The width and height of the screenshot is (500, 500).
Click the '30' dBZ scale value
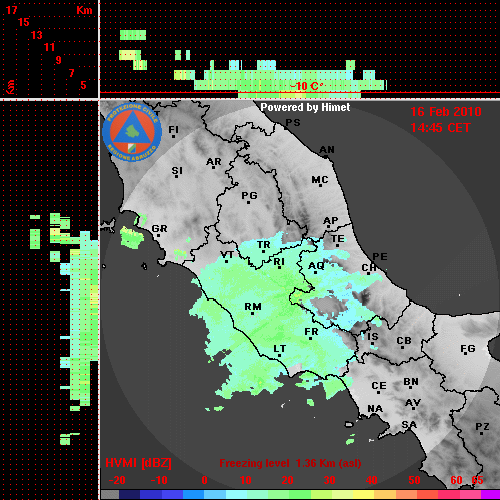[x=329, y=480]
